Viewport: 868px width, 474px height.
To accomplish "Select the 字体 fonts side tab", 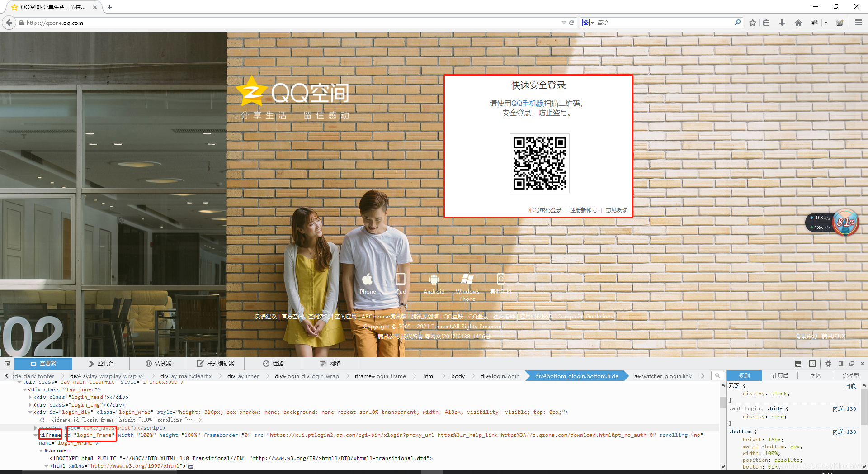I will pyautogui.click(x=816, y=376).
